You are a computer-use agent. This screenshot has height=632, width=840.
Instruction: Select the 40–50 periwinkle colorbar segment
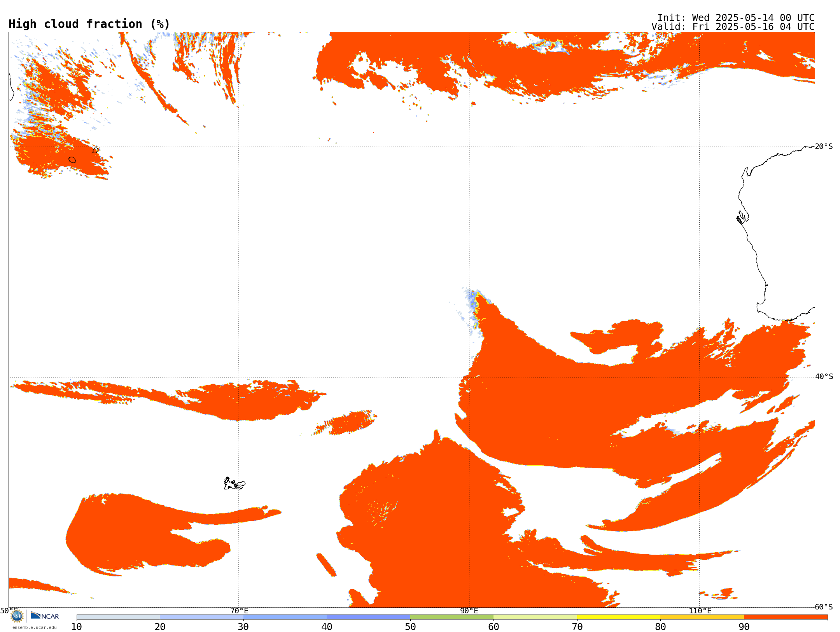tap(368, 617)
